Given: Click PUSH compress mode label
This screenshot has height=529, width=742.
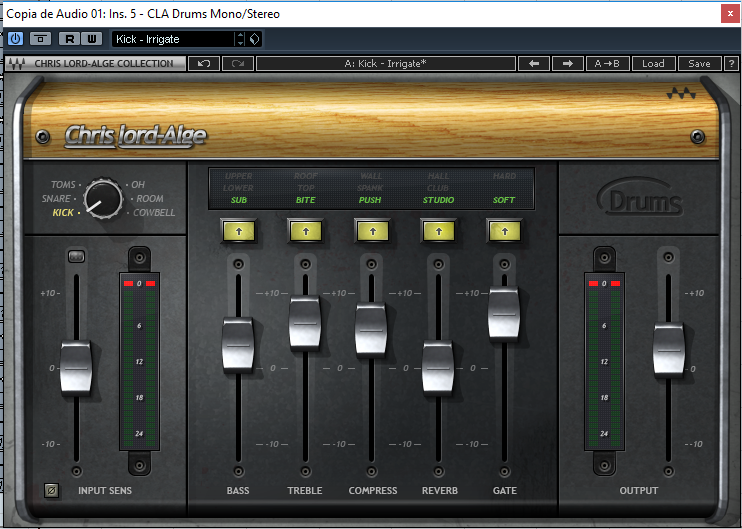Looking at the screenshot, I should [370, 200].
